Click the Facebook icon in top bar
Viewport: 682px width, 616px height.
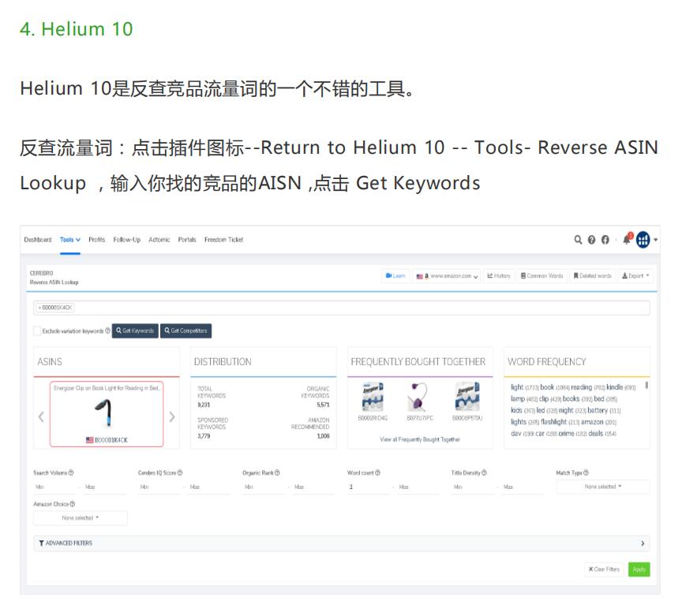click(x=605, y=240)
